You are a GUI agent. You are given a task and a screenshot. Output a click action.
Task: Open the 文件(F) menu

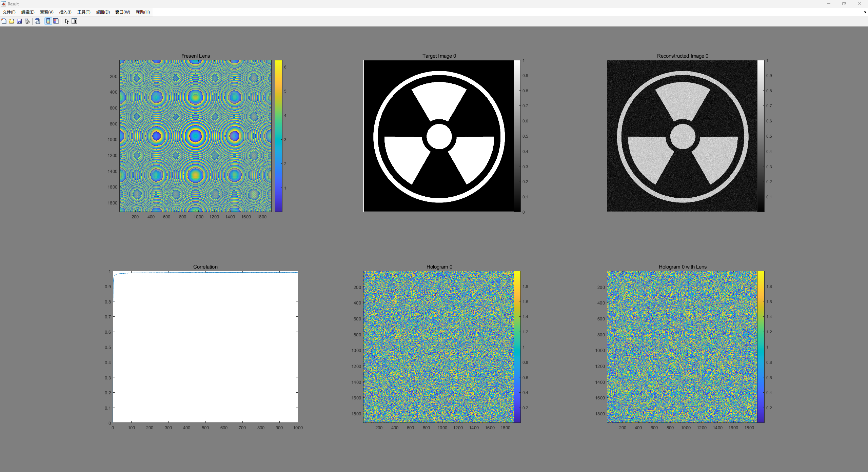(9, 12)
